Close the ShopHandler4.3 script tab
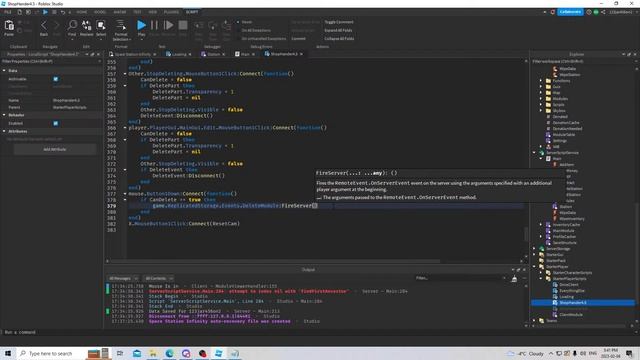The height and width of the screenshot is (360, 640). (x=301, y=54)
